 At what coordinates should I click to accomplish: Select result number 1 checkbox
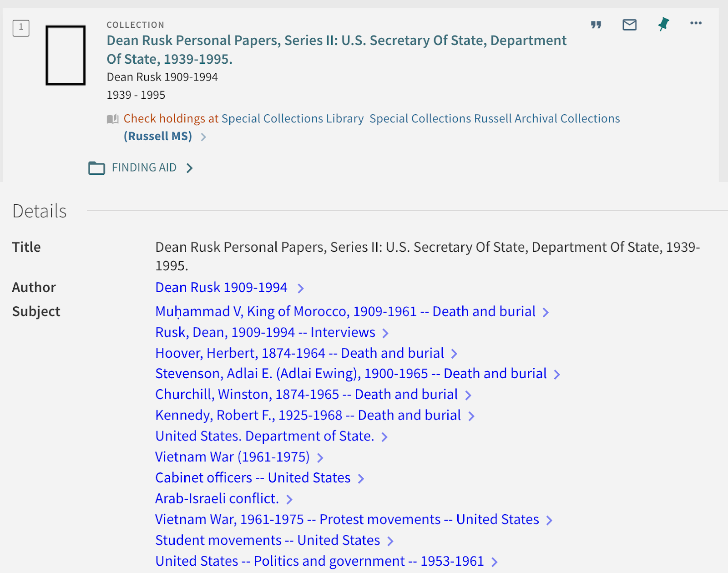pyautogui.click(x=21, y=28)
